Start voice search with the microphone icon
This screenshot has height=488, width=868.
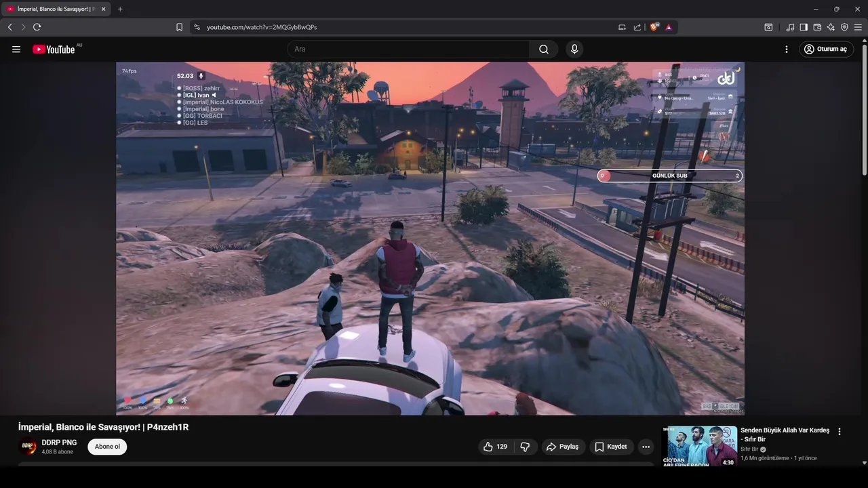pyautogui.click(x=574, y=49)
